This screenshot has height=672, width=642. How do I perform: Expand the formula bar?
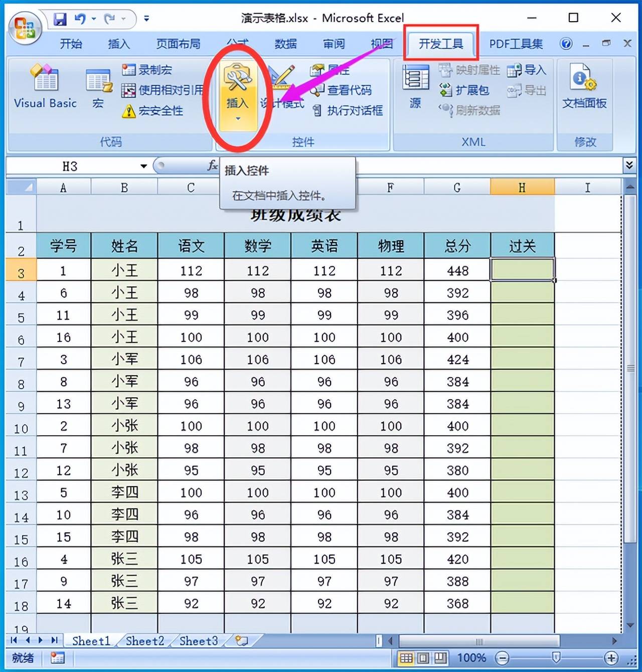pos(629,165)
